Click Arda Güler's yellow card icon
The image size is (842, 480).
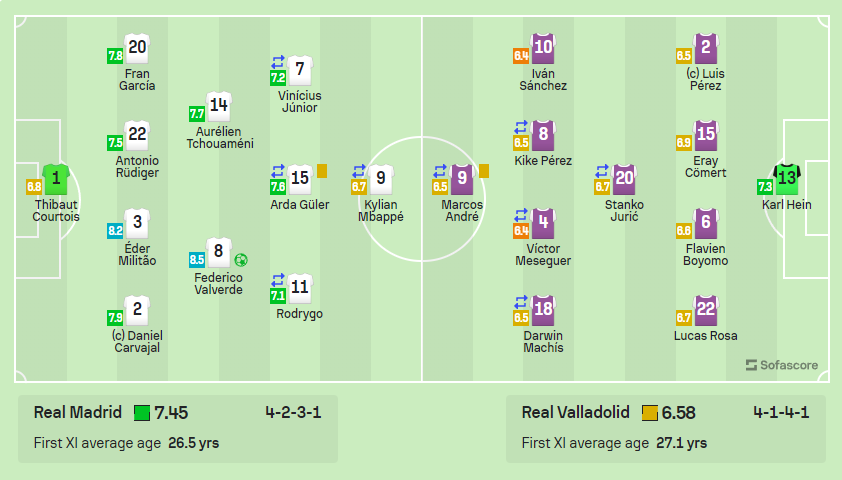pos(322,171)
